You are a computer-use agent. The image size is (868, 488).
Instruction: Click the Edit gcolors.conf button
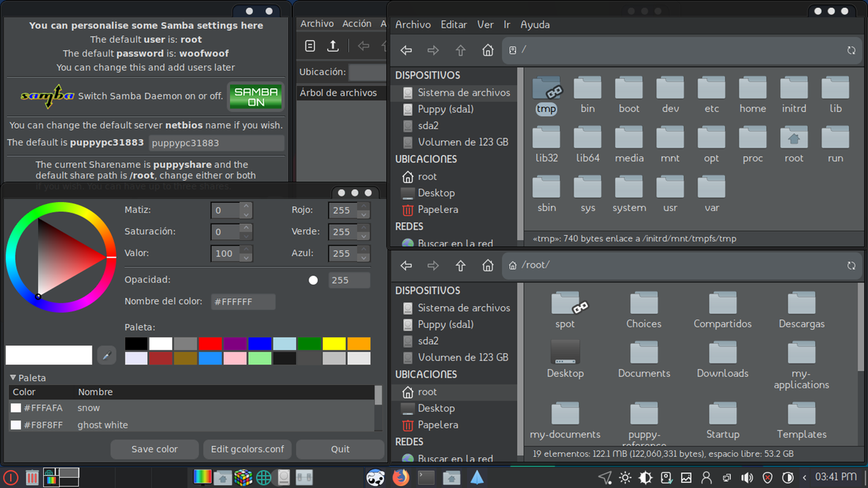coord(248,449)
